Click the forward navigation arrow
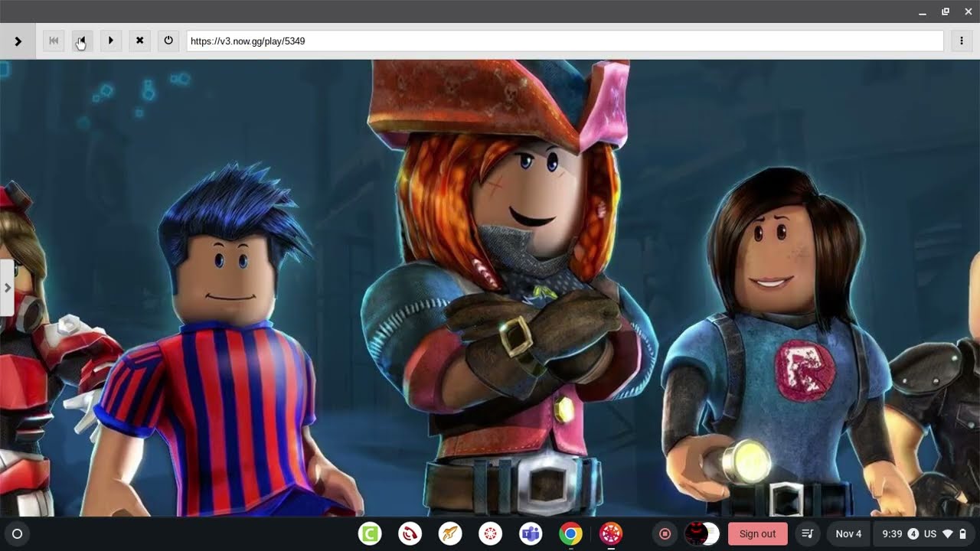980x551 pixels. coord(111,41)
